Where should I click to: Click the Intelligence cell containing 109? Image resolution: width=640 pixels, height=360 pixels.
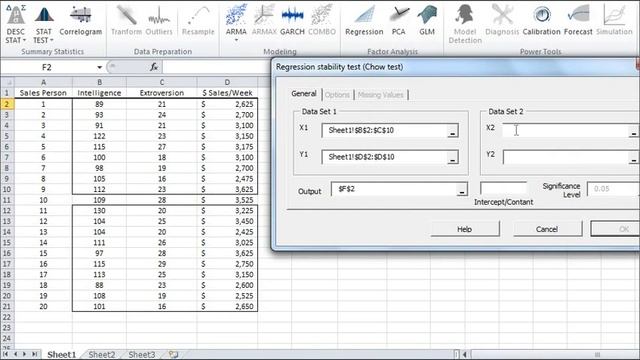[x=99, y=200]
